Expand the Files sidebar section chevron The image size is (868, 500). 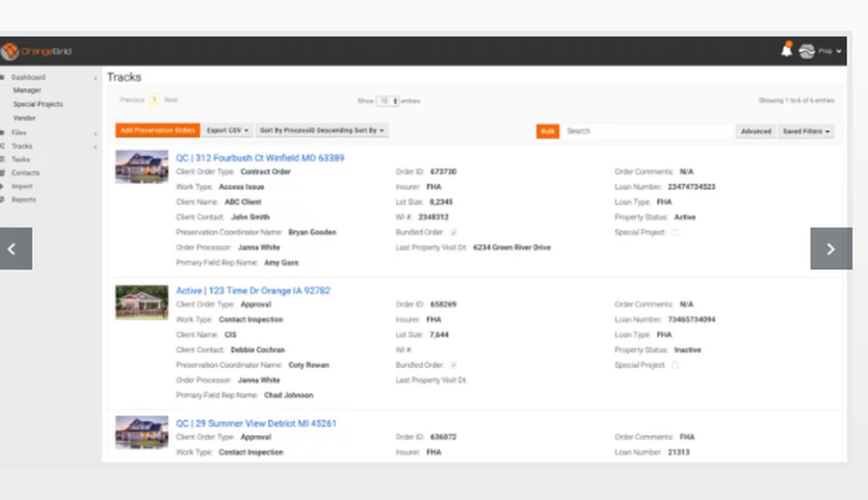click(95, 134)
